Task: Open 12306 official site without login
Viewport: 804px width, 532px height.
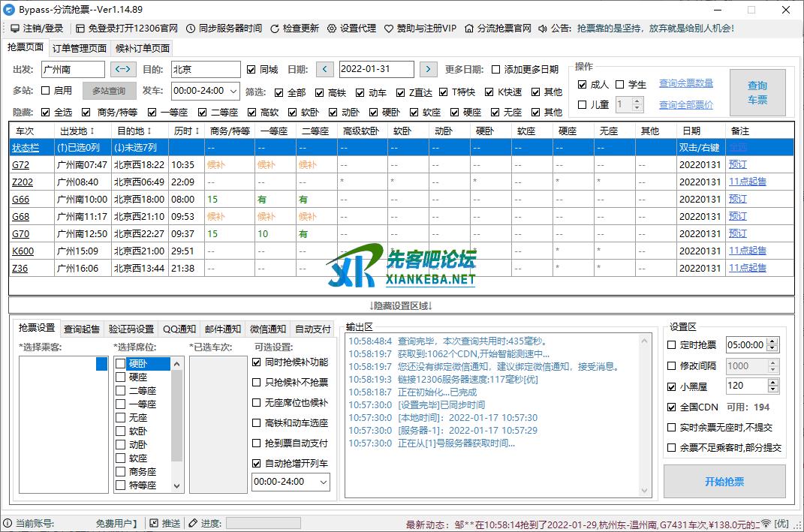Action: pyautogui.click(x=80, y=29)
